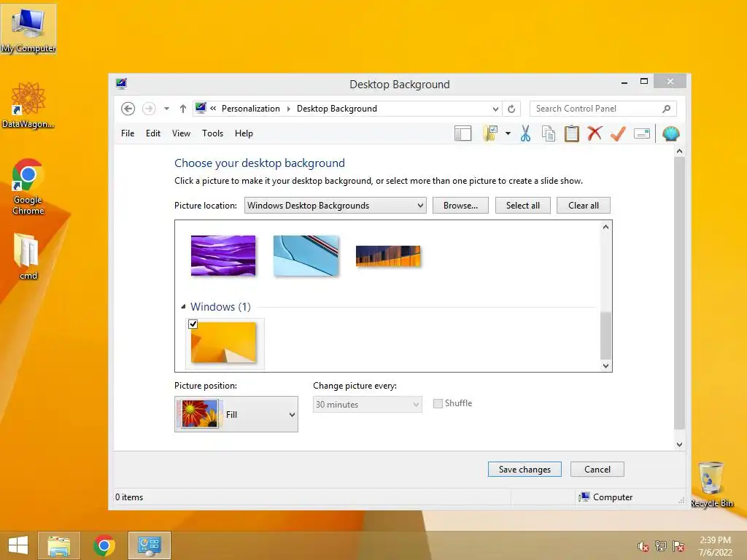Click the Cancel button

597,469
